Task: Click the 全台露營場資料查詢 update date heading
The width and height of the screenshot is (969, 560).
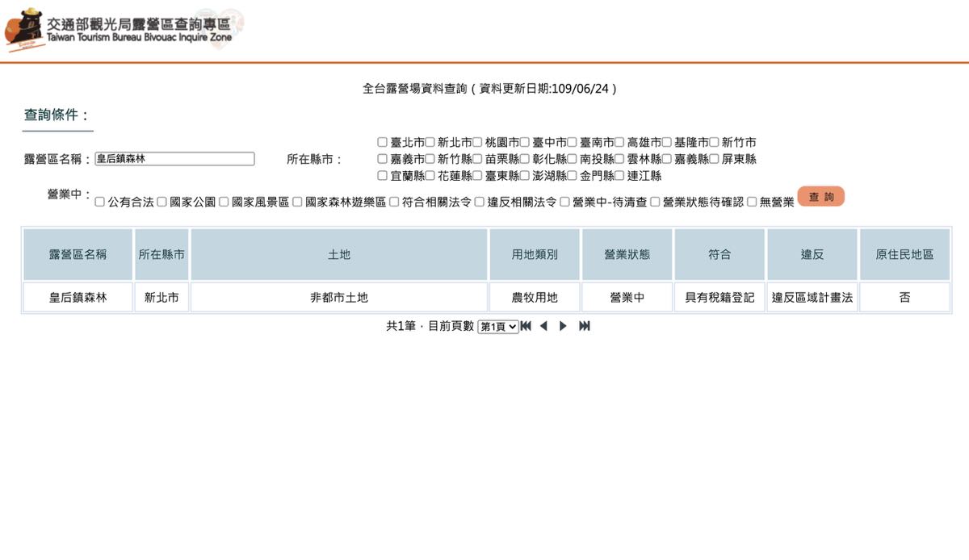Action: [490, 89]
